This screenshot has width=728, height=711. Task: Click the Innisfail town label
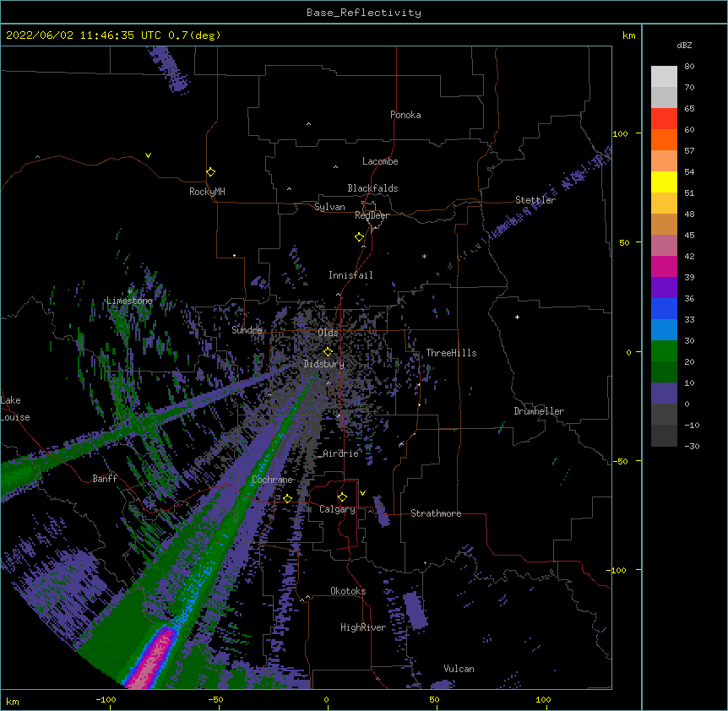click(350, 275)
